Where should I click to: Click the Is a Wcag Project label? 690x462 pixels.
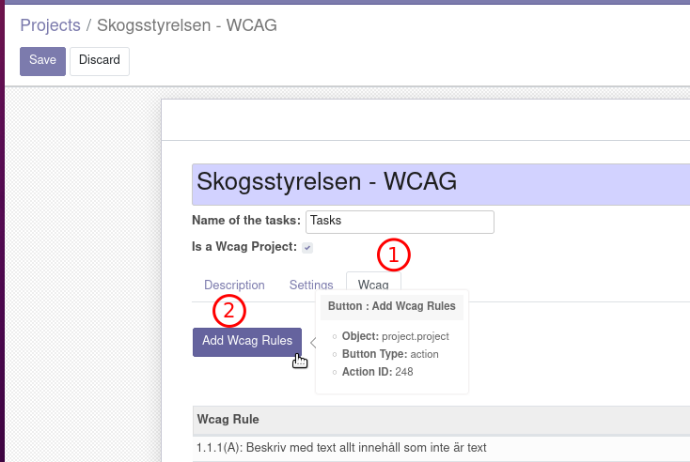244,247
